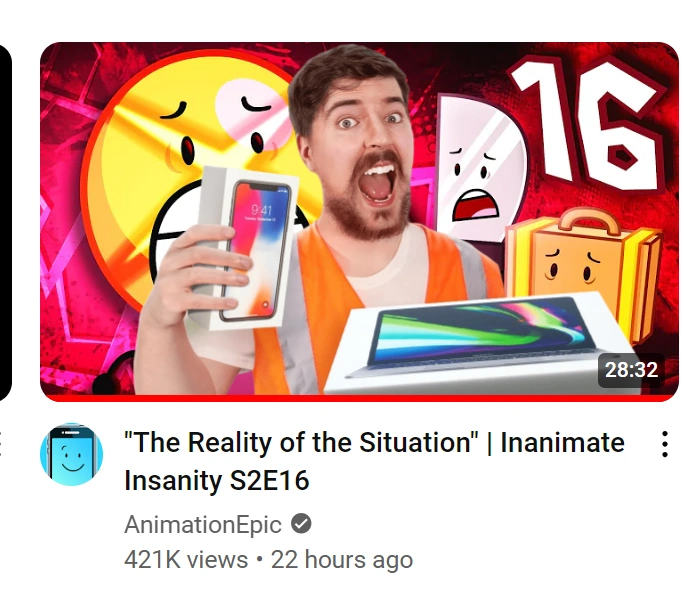Open "The Reality of the Situation" title link
This screenshot has width=684, height=606.
[x=301, y=442]
